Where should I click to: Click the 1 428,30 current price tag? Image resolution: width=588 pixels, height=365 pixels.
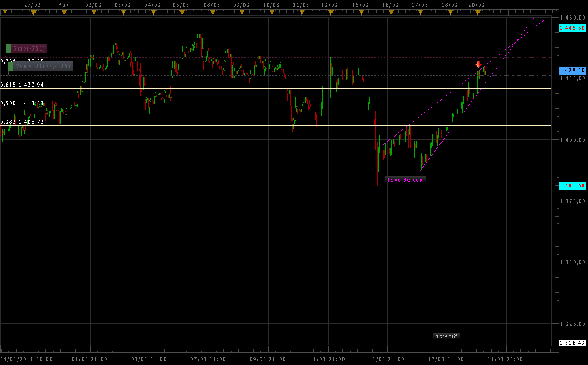tap(573, 70)
